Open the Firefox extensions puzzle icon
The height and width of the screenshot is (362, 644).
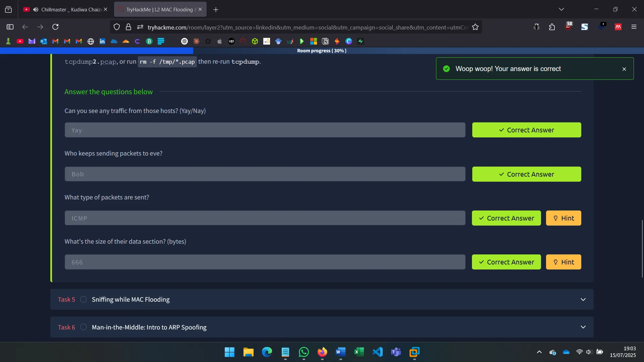click(x=552, y=27)
